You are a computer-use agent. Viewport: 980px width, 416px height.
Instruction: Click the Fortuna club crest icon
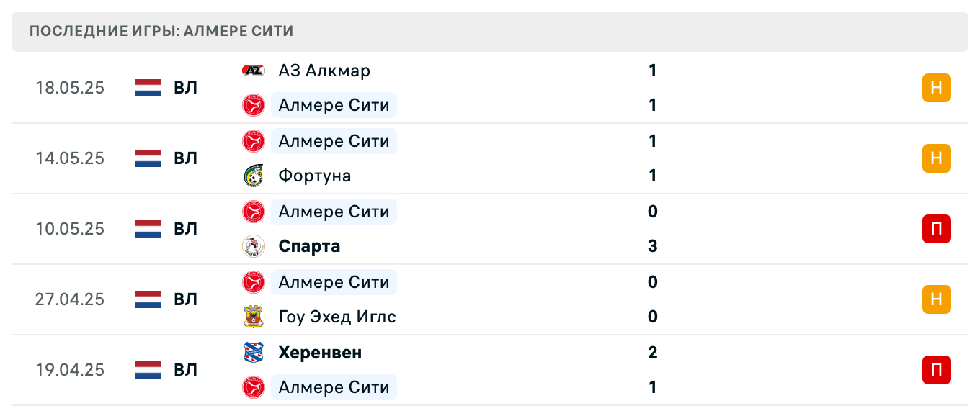[x=254, y=176]
